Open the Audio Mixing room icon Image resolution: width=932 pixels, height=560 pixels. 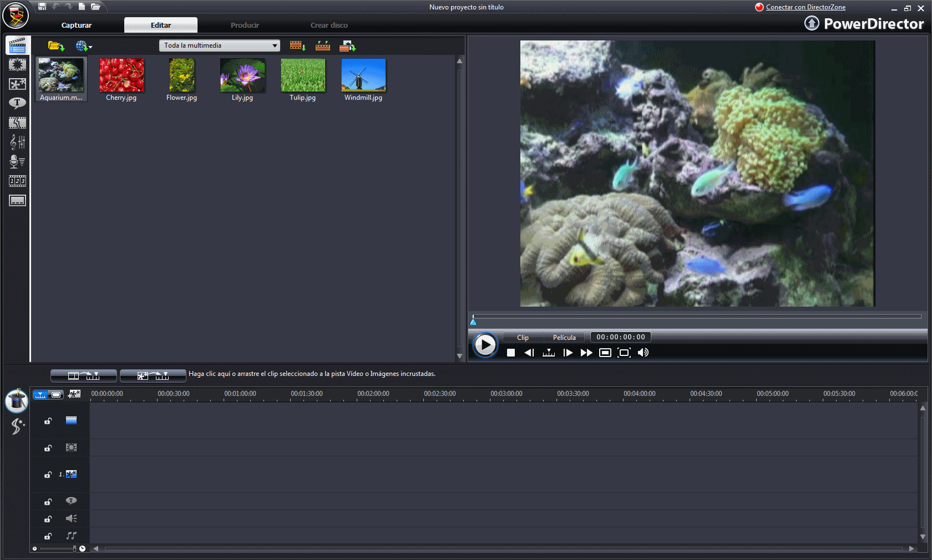(17, 142)
